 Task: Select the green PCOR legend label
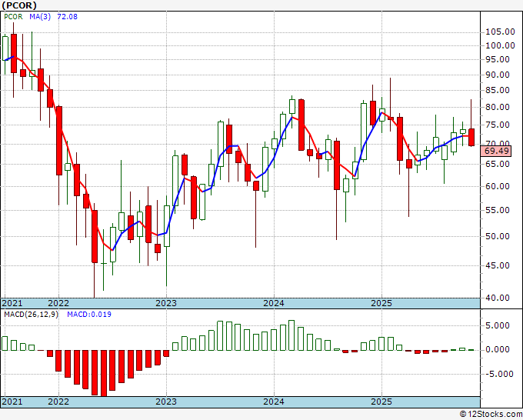point(13,17)
